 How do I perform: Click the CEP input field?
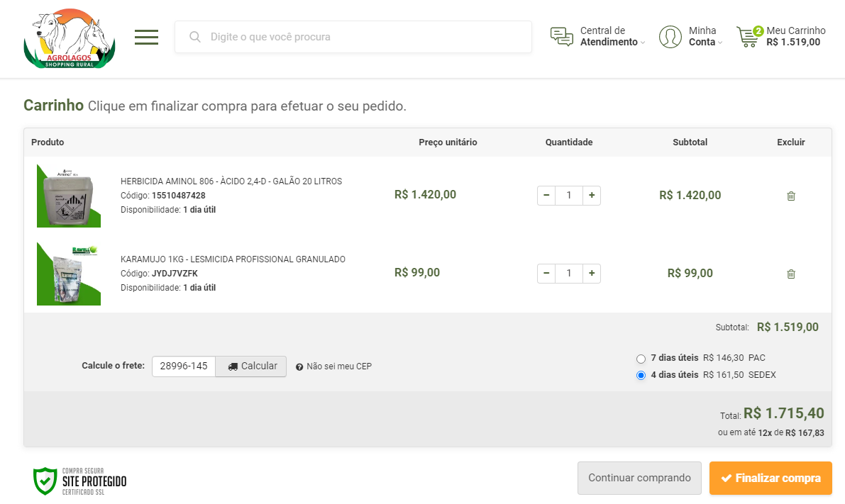click(184, 366)
